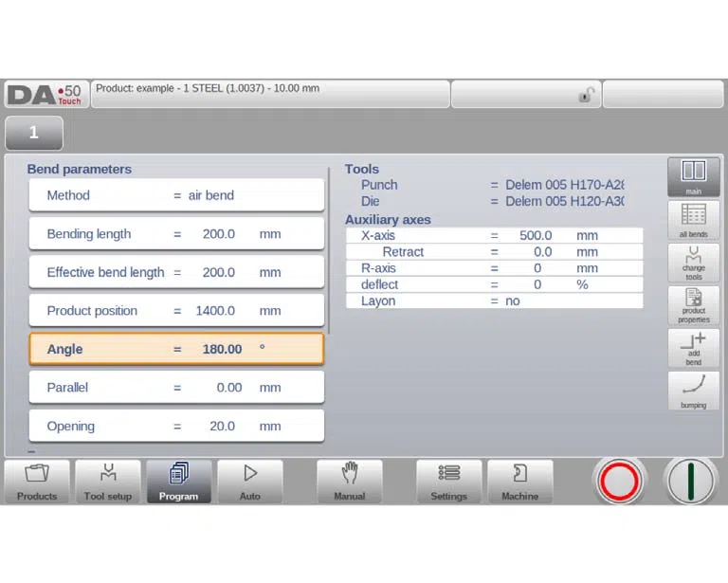
Task: Toggle the padlock key lock icon
Action: coord(587,95)
